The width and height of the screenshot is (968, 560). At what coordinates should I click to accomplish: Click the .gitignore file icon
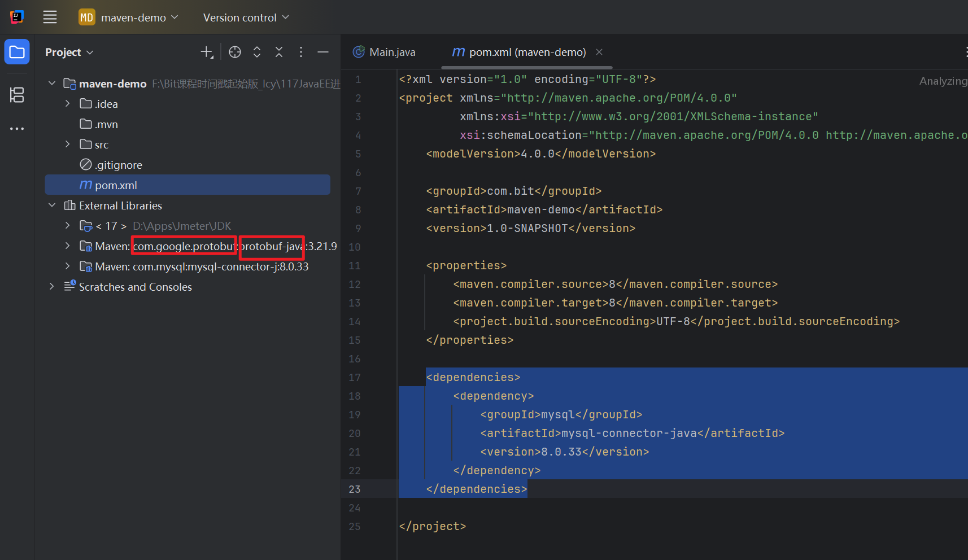click(86, 164)
